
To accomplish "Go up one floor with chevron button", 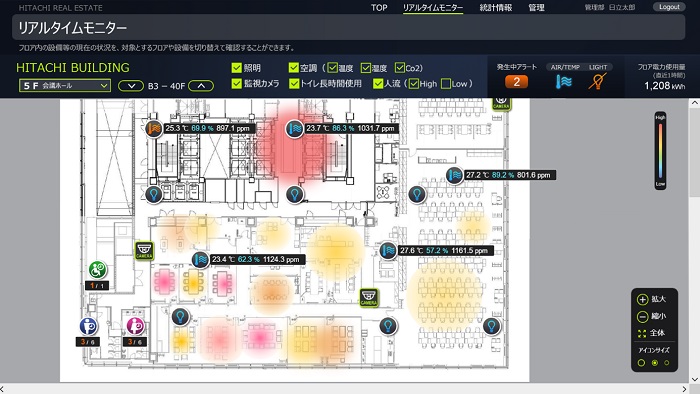I will coord(201,86).
